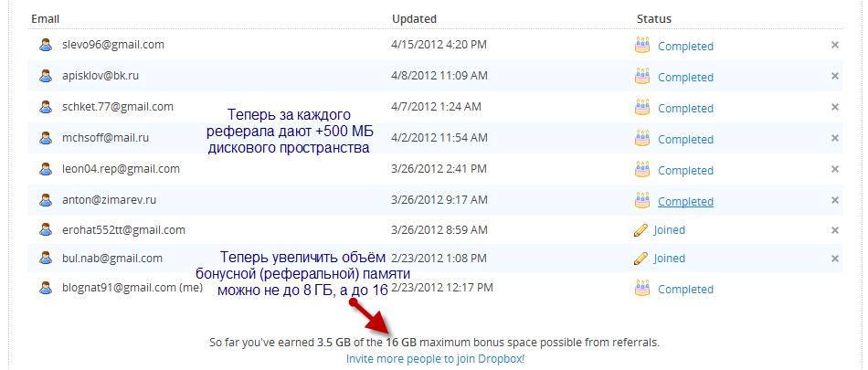The image size is (868, 370).
Task: Remove the schket.77@gmail.com referral row
Action: pos(834,107)
